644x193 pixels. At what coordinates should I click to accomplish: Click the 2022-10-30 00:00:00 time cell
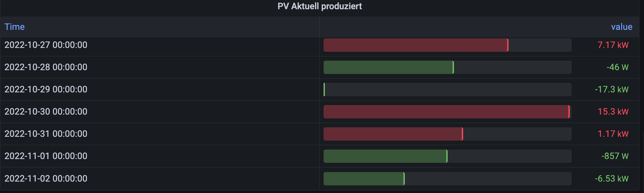(x=46, y=112)
